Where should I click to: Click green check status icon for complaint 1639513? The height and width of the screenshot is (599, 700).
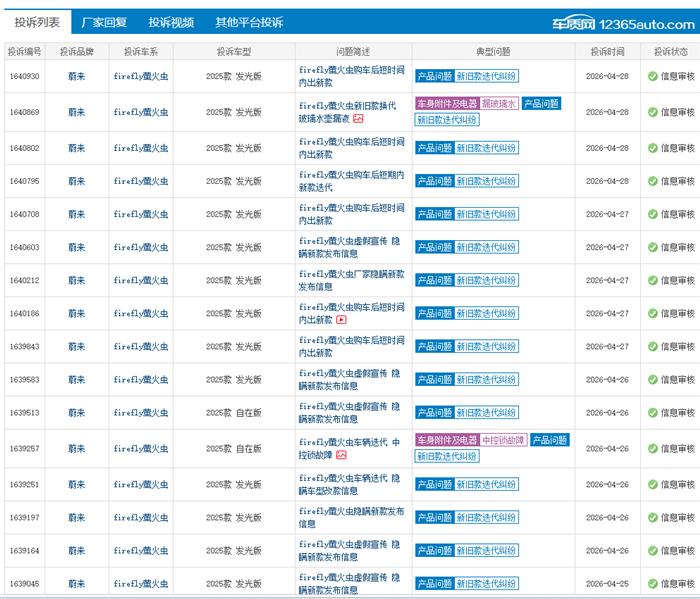pos(652,413)
